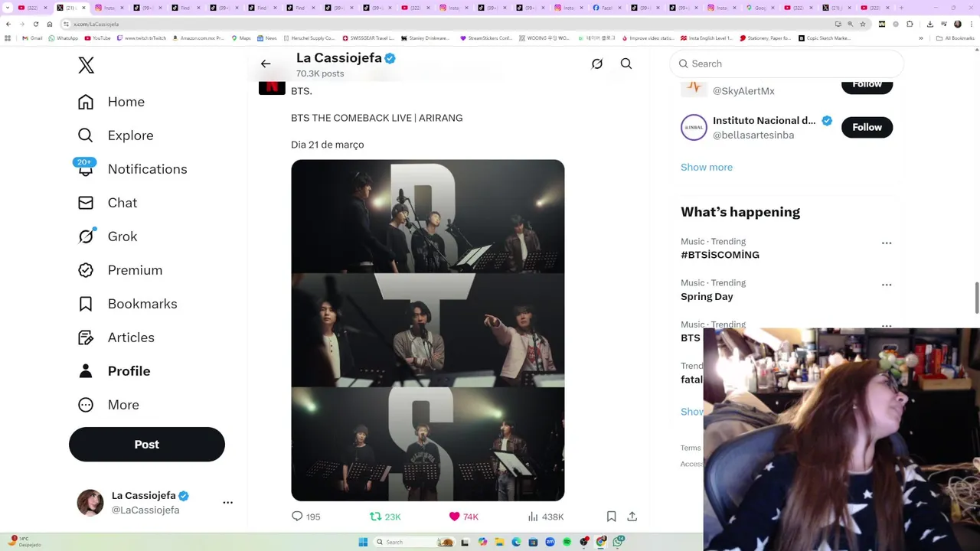Viewport: 980px width, 551px height.
Task: Open the News bookmark
Action: (x=267, y=38)
